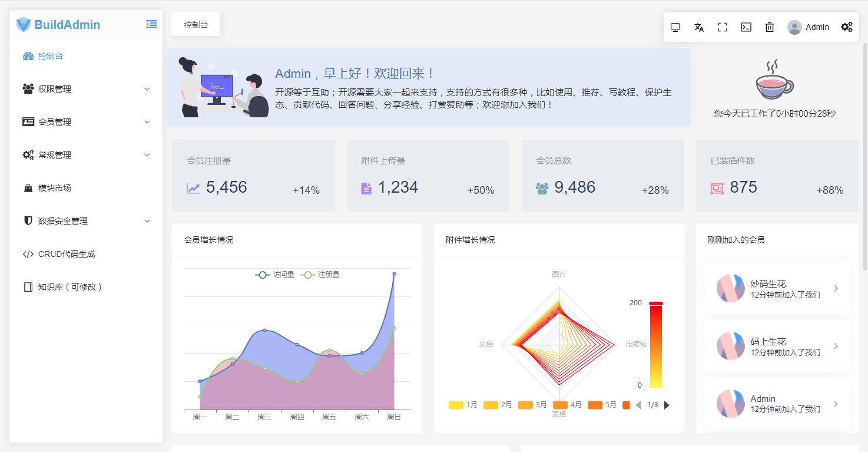
Task: Click the red top handle of radar color slider
Action: pos(656,303)
